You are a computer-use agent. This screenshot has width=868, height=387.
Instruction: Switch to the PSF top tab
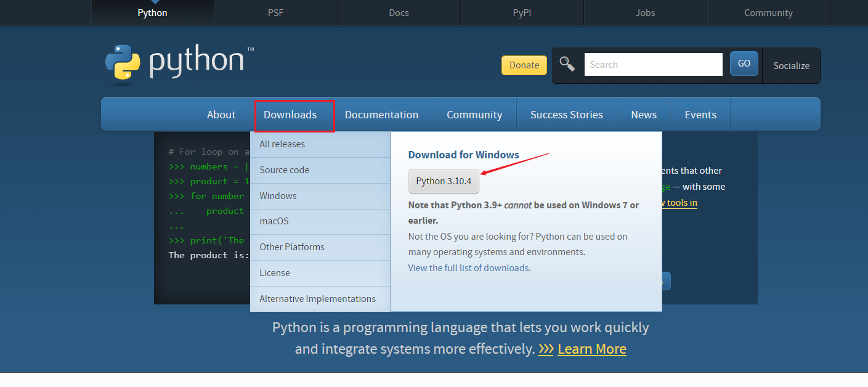[x=275, y=12]
